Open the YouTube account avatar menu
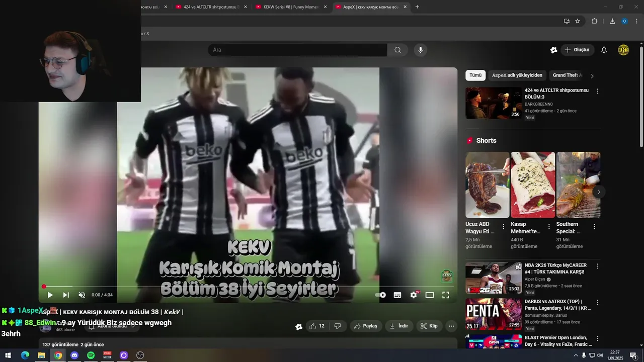This screenshot has width=644, height=362. (623, 50)
